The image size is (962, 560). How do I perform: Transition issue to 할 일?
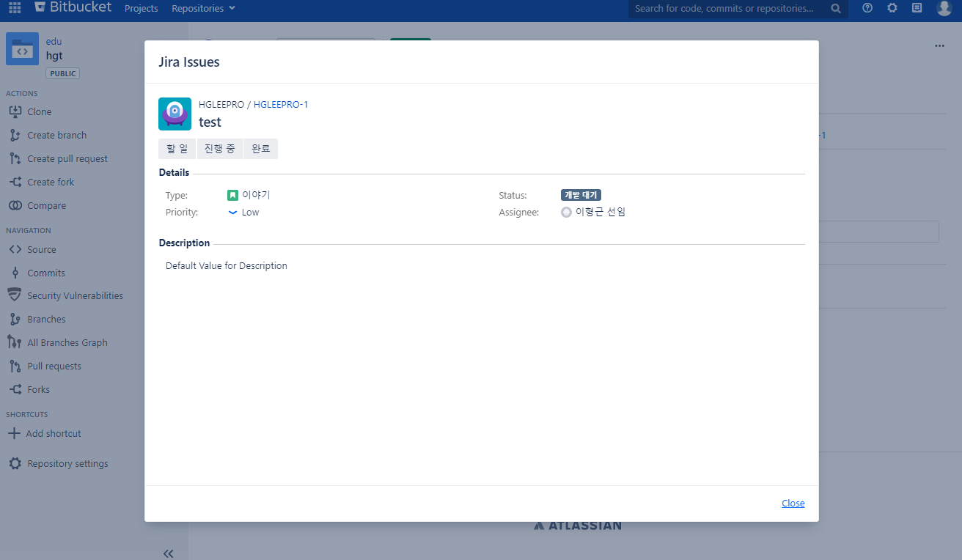pos(177,149)
